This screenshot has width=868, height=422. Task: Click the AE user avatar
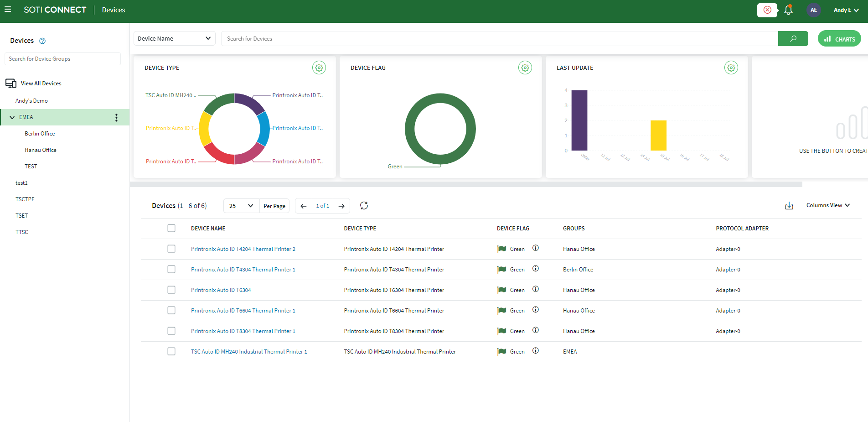pos(814,10)
